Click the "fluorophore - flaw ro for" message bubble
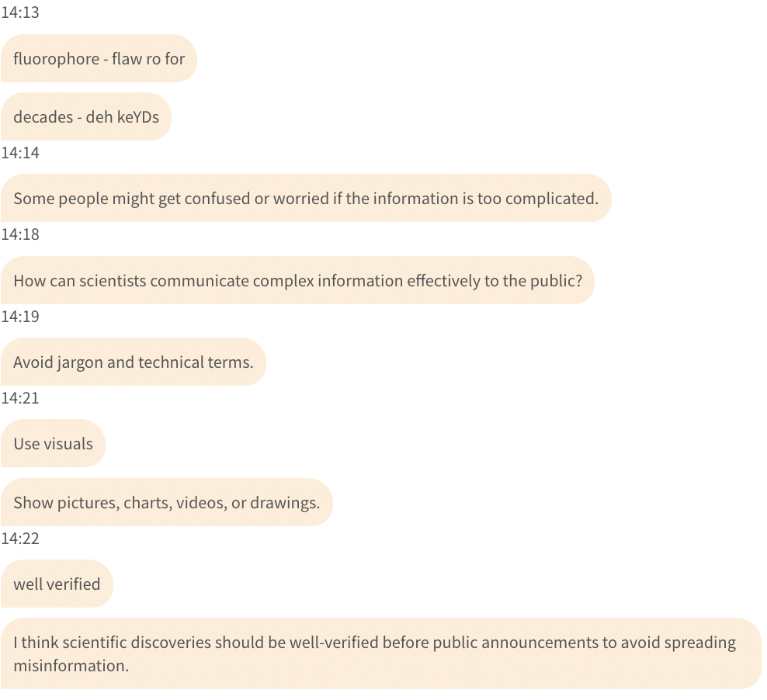767x700 pixels. (x=99, y=58)
